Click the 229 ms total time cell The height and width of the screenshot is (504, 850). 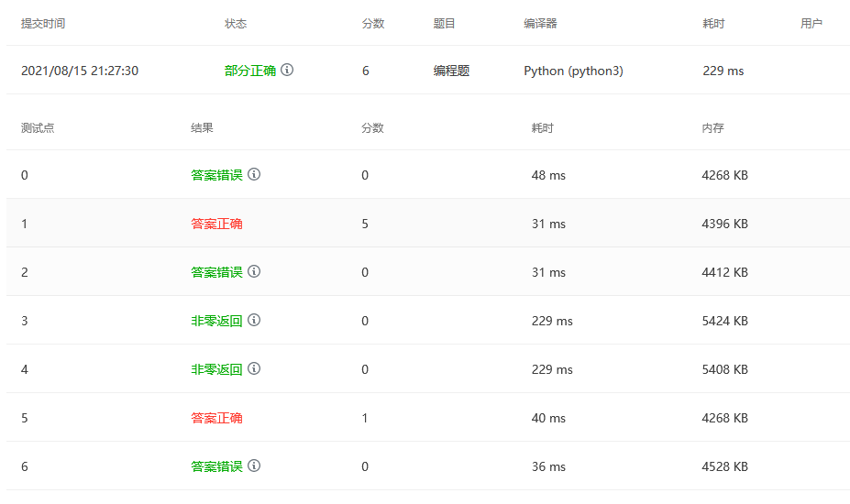pos(723,71)
